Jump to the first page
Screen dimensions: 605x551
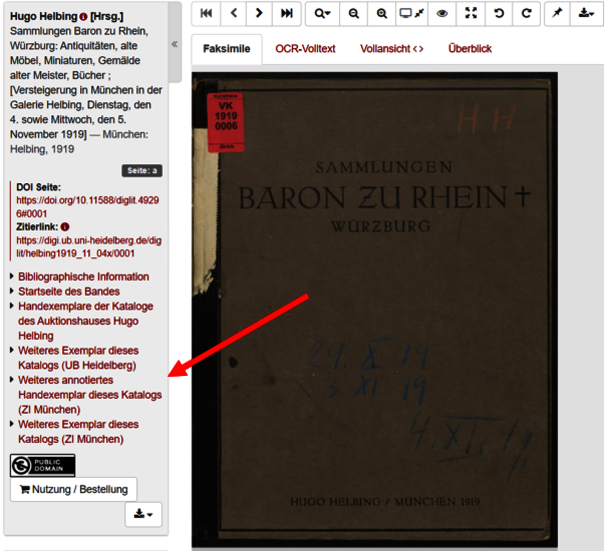pyautogui.click(x=206, y=14)
